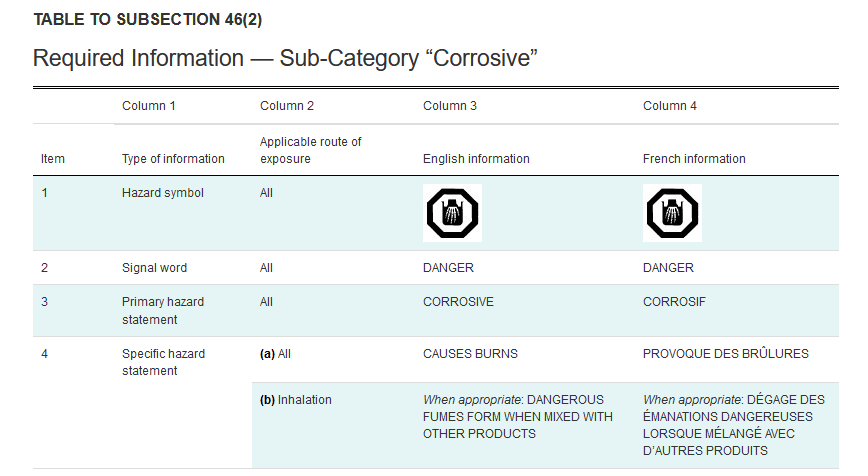Select the "Column 2" header cell

pyautogui.click(x=287, y=106)
